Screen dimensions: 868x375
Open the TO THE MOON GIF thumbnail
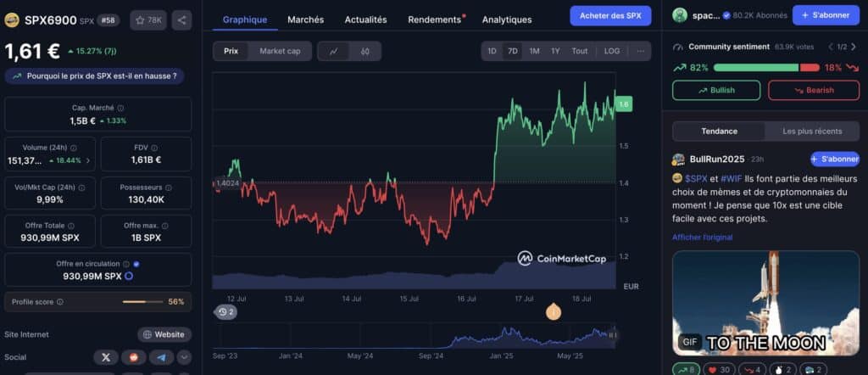(765, 303)
